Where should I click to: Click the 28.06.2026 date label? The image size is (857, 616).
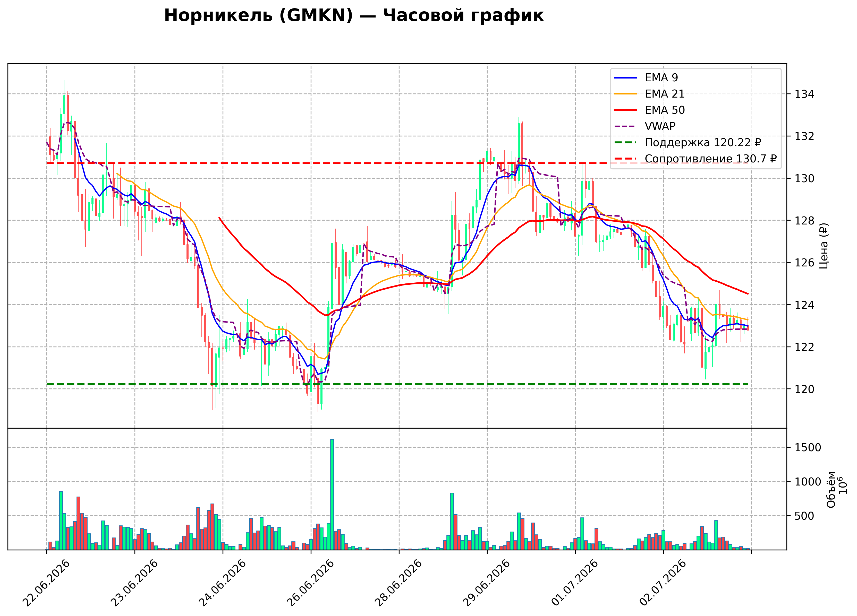coord(398,583)
